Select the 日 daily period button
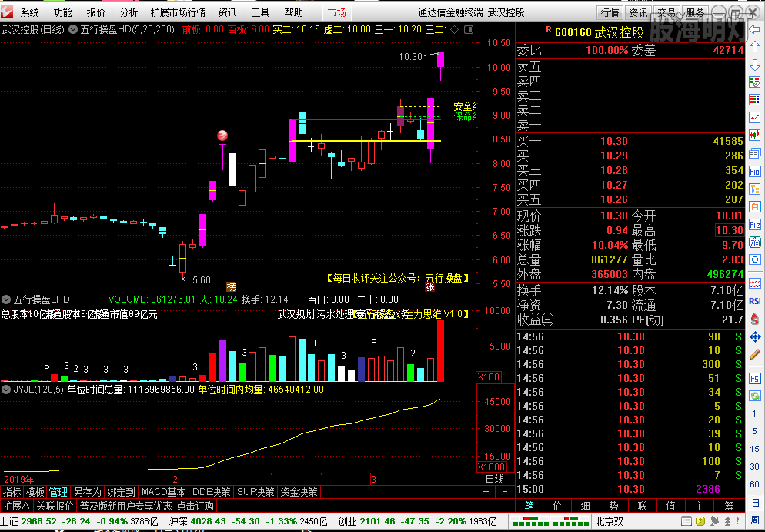The image size is (765, 532). (755, 503)
